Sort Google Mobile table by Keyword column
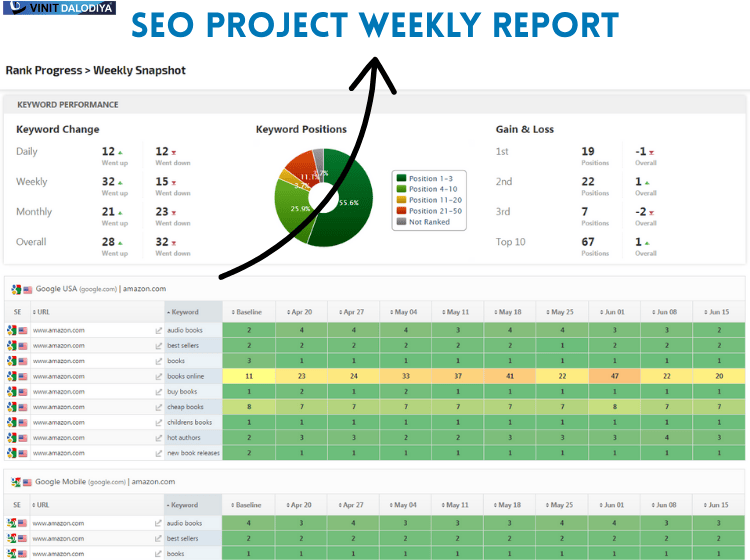750x560 pixels. click(x=193, y=505)
